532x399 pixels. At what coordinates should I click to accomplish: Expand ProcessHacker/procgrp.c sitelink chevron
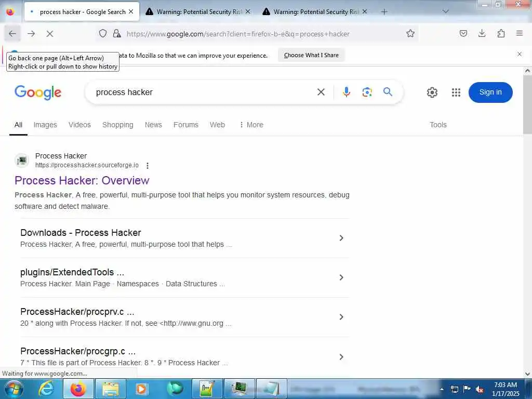[341, 356]
